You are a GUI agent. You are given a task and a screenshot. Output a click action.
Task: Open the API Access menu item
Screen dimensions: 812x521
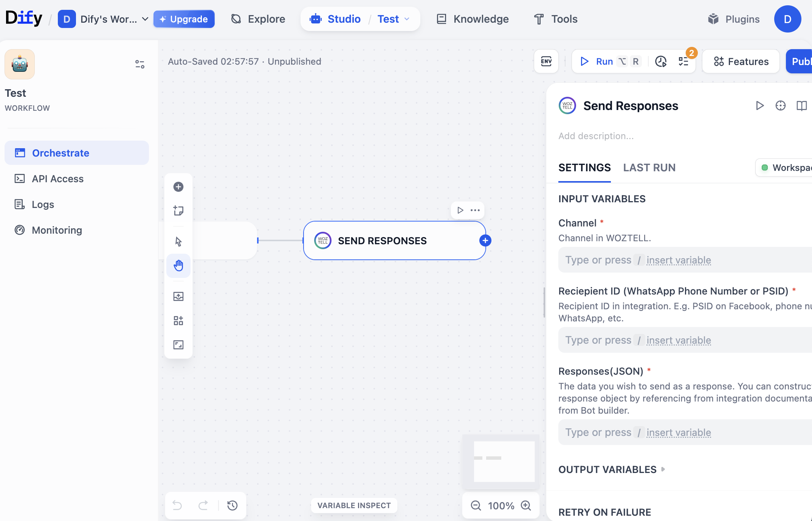pos(57,179)
